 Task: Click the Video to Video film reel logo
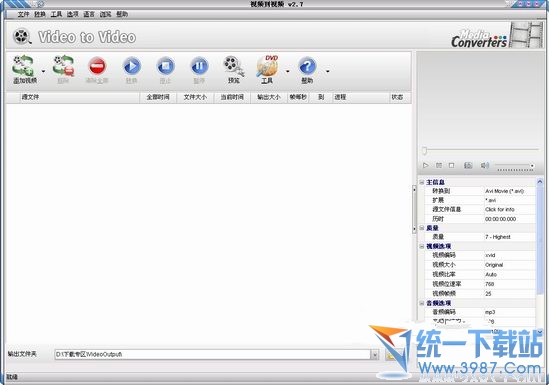pos(22,36)
